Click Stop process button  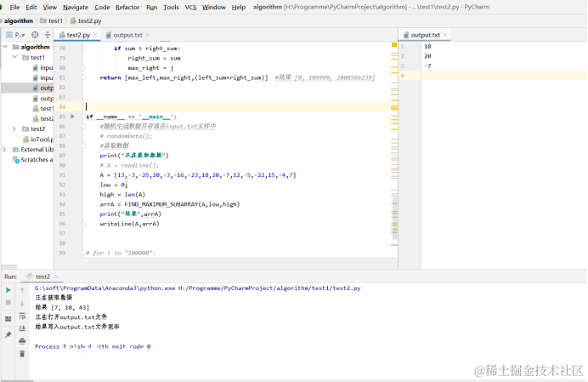(x=8, y=302)
